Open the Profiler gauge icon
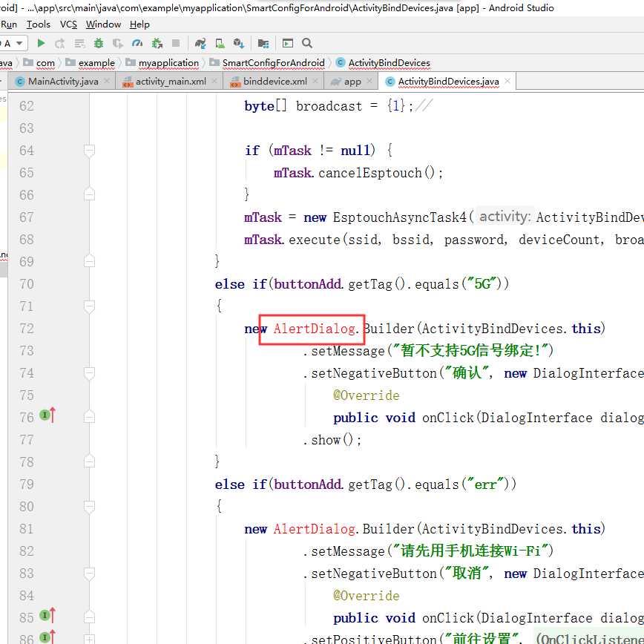 click(137, 43)
